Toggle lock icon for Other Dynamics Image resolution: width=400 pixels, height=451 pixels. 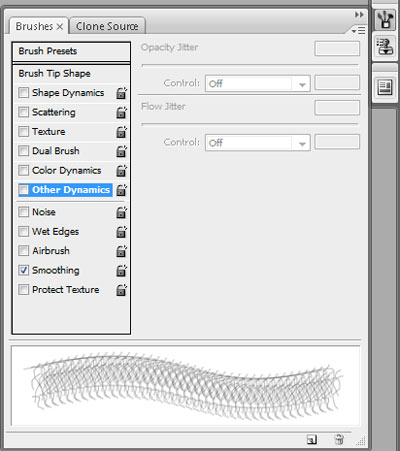(x=121, y=190)
